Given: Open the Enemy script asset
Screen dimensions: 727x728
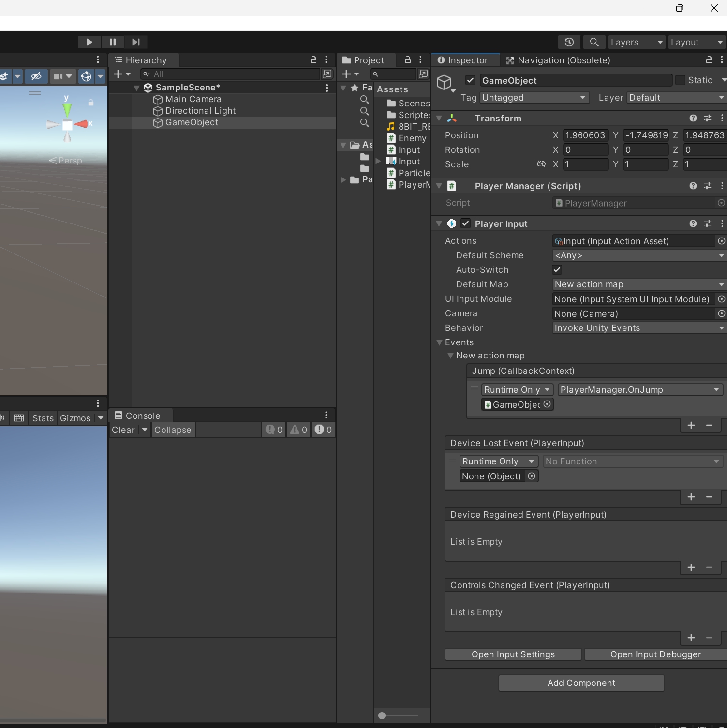Looking at the screenshot, I should click(407, 138).
